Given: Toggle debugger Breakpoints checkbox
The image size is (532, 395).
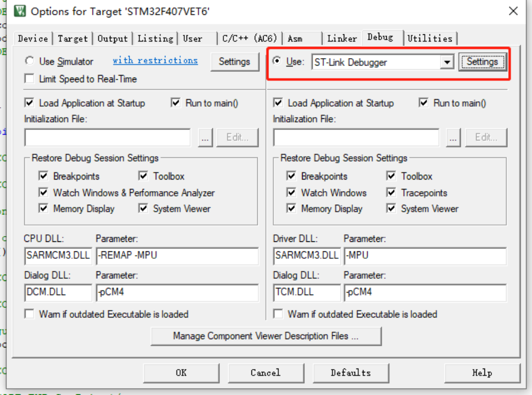Looking at the screenshot, I should tap(292, 176).
